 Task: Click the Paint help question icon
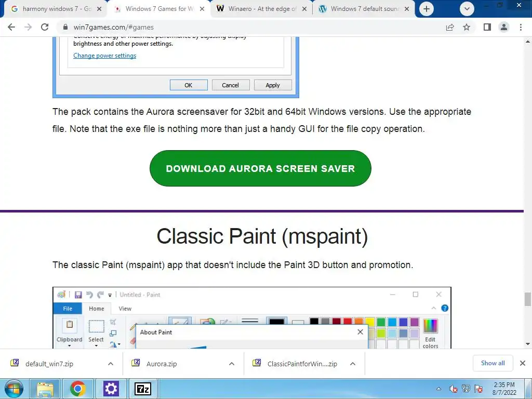(x=445, y=308)
